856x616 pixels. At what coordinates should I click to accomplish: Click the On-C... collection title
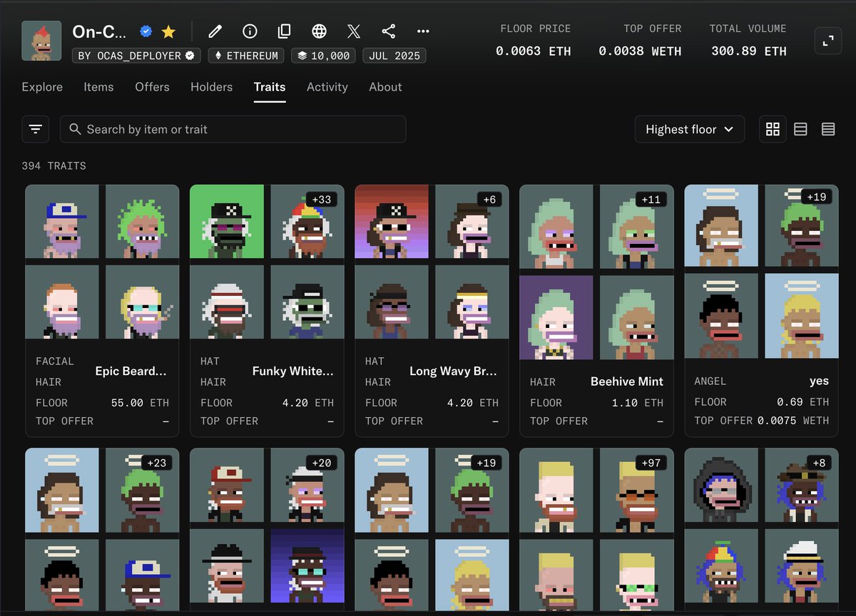point(99,31)
